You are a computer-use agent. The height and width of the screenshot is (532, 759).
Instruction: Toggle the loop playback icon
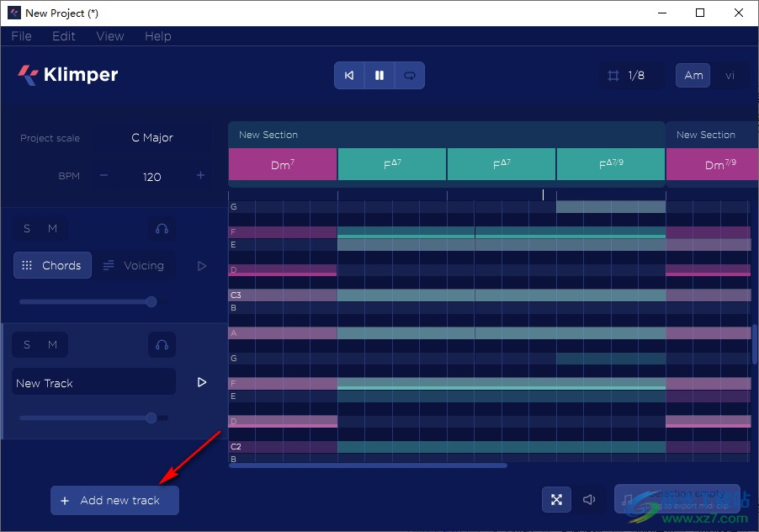pos(410,76)
